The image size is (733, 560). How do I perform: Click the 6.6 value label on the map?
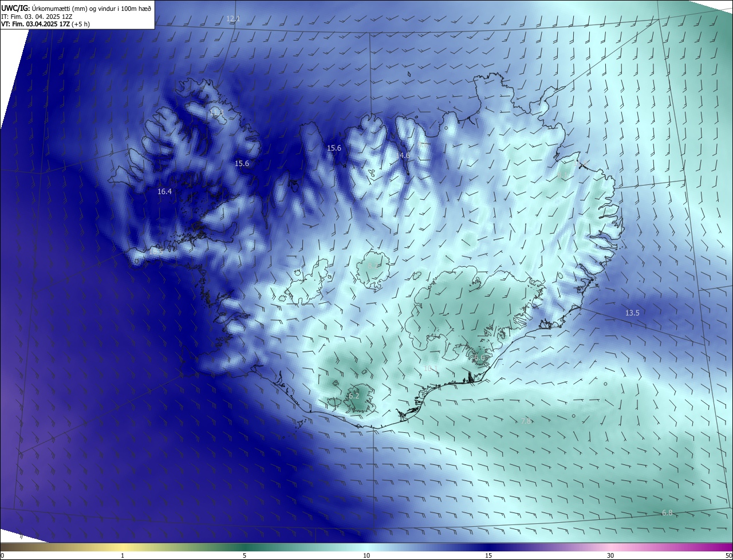coord(479,358)
